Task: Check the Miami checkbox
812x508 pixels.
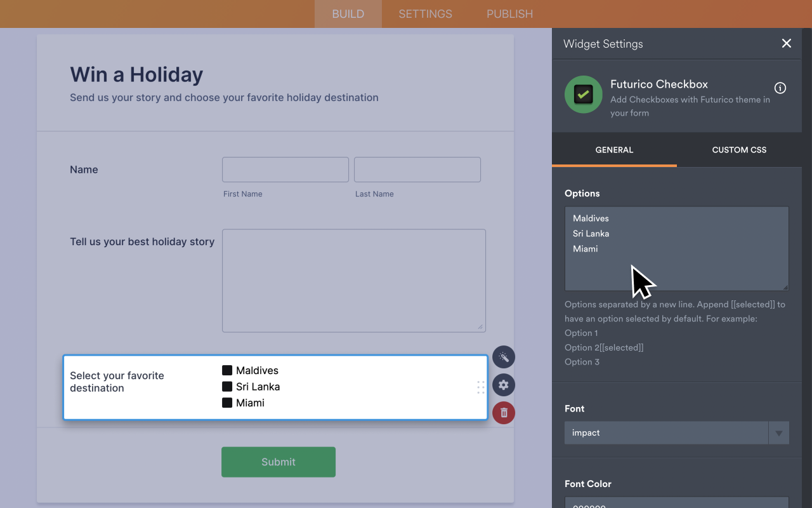Action: (227, 402)
